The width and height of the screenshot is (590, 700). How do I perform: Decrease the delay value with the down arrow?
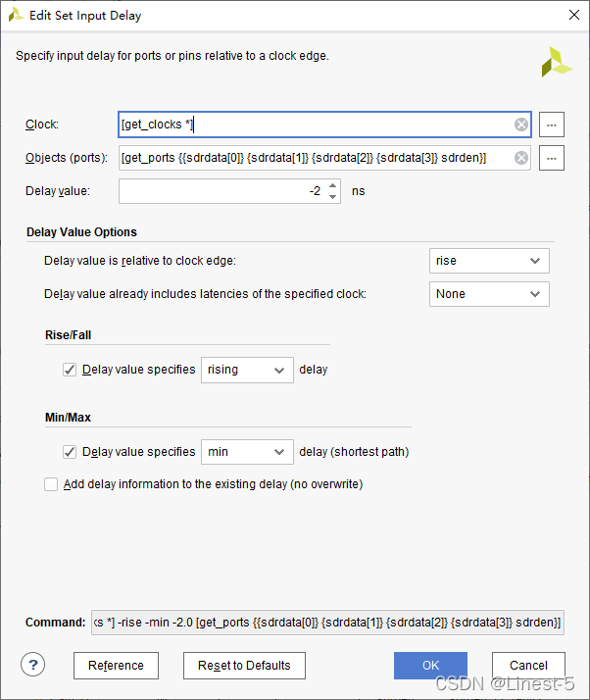[333, 196]
